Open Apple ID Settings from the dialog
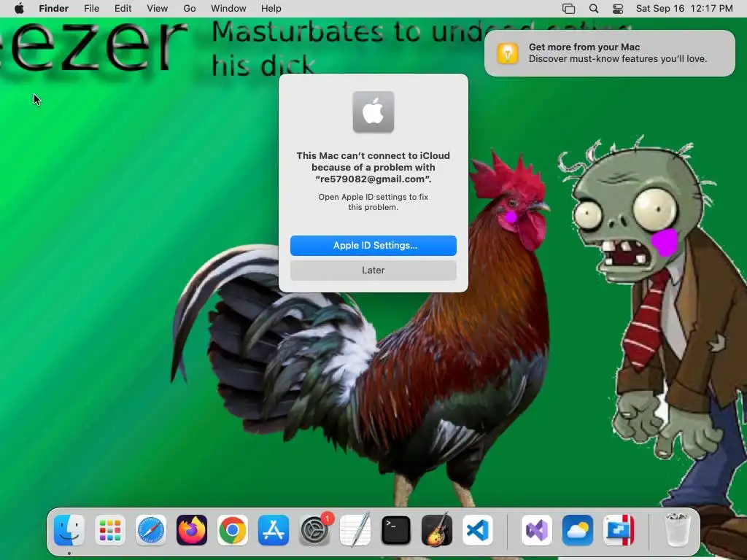This screenshot has width=747, height=560. pos(373,245)
